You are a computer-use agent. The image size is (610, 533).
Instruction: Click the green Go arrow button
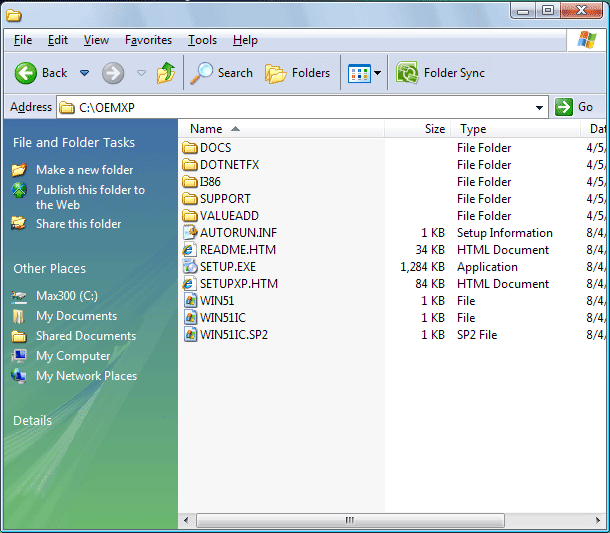click(x=564, y=107)
